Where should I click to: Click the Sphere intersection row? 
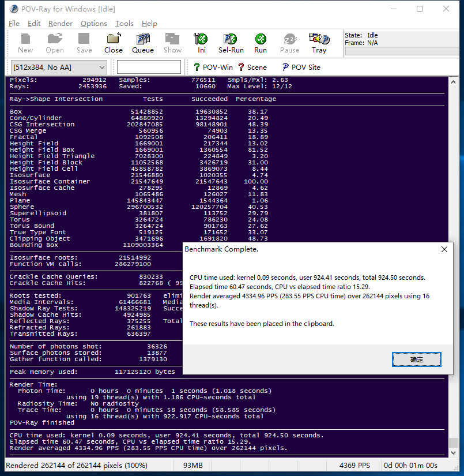(x=139, y=207)
